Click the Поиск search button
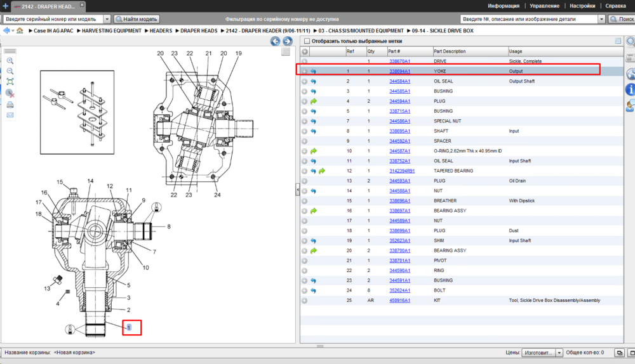The height and width of the screenshot is (364, 635). click(623, 19)
